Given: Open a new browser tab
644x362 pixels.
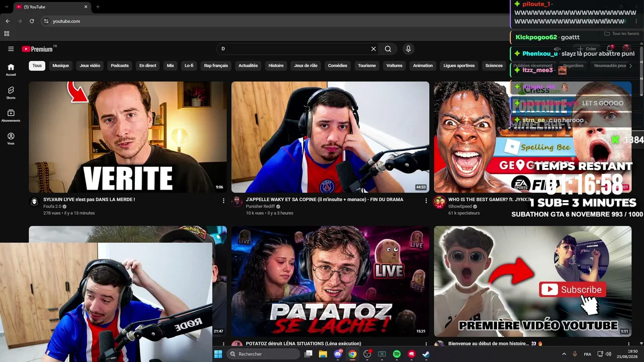Looking at the screenshot, I should 98,7.
